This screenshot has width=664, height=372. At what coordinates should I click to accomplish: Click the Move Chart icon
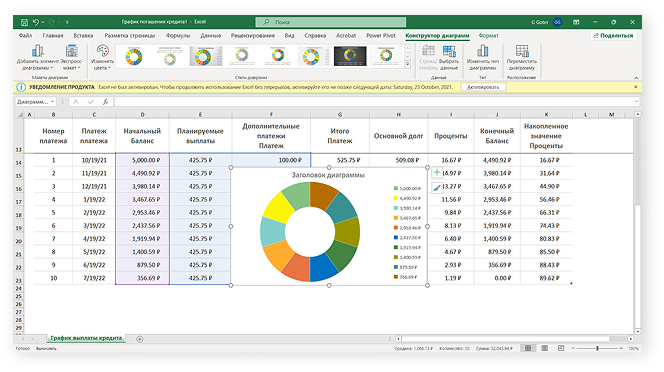(522, 51)
